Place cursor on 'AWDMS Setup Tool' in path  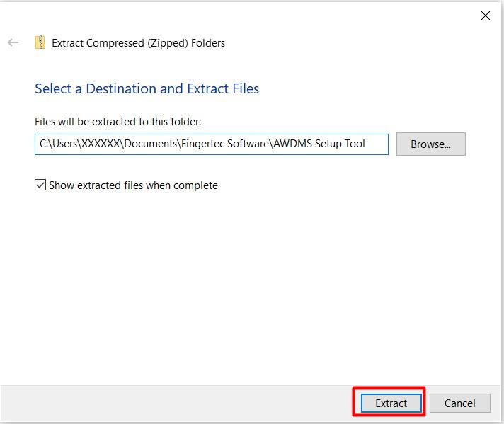(319, 144)
